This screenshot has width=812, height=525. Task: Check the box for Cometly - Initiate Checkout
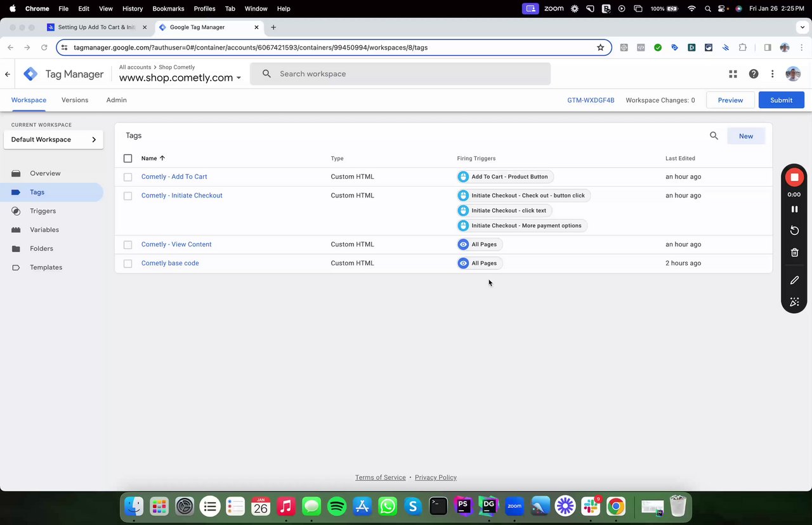pos(128,196)
